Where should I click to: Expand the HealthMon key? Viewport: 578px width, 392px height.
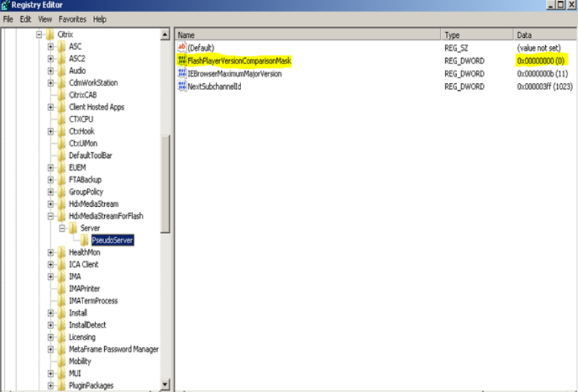pos(50,253)
